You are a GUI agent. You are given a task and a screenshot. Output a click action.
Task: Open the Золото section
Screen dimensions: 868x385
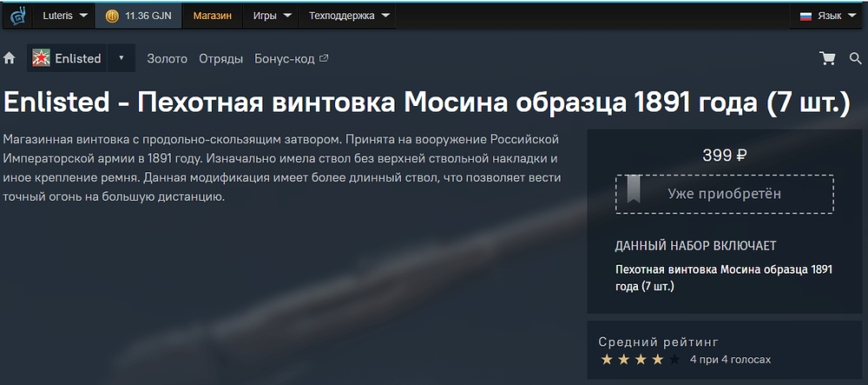click(168, 59)
